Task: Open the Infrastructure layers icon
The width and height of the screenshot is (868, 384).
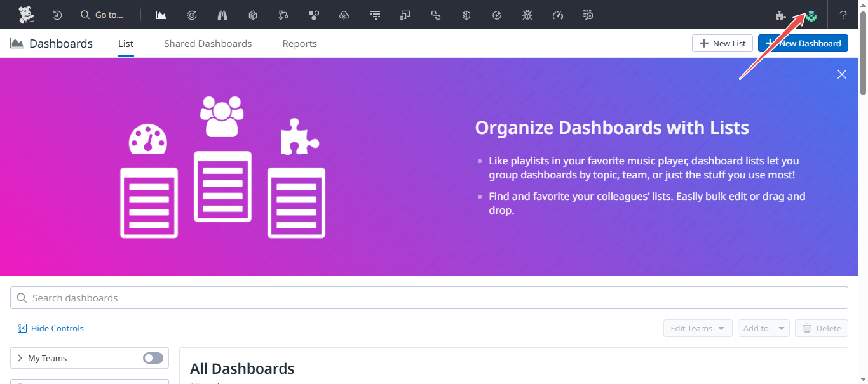Action: [252, 15]
